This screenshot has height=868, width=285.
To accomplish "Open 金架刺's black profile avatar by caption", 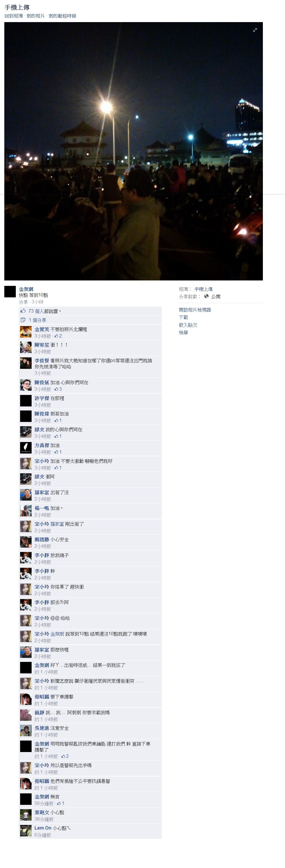I will pyautogui.click(x=10, y=291).
